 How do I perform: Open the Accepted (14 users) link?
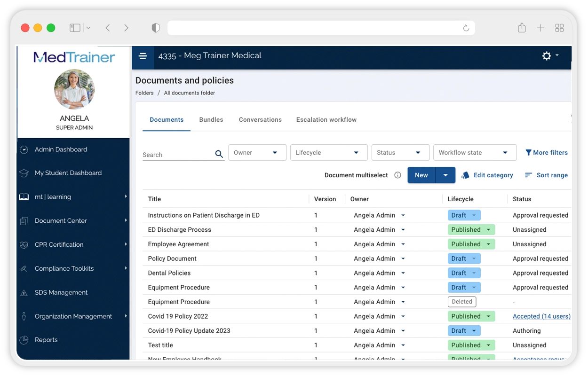point(541,316)
